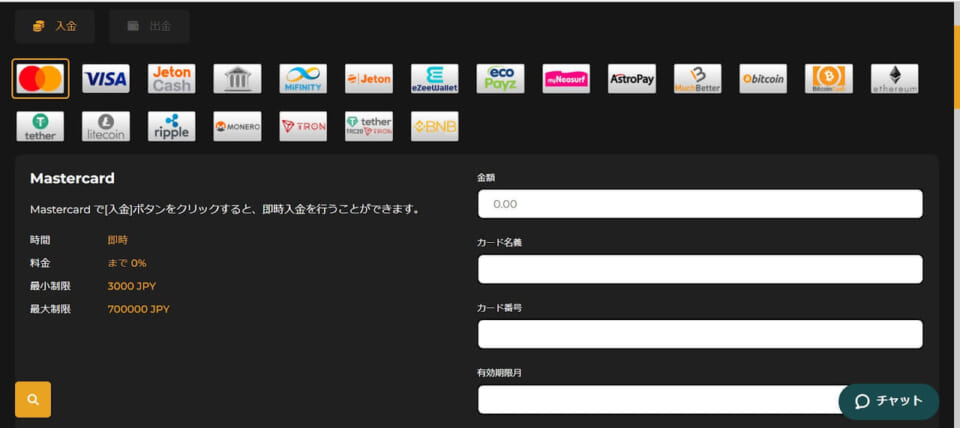Select the green tether payment icon
Screen dimensions: 960x428
click(40, 126)
